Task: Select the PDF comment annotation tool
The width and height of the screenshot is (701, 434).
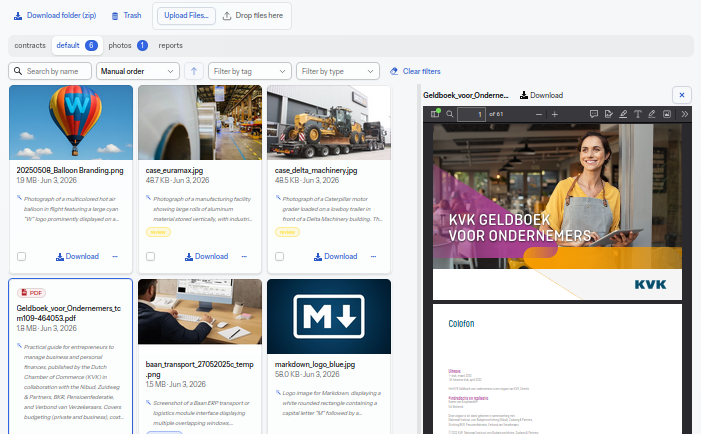Action: point(594,114)
